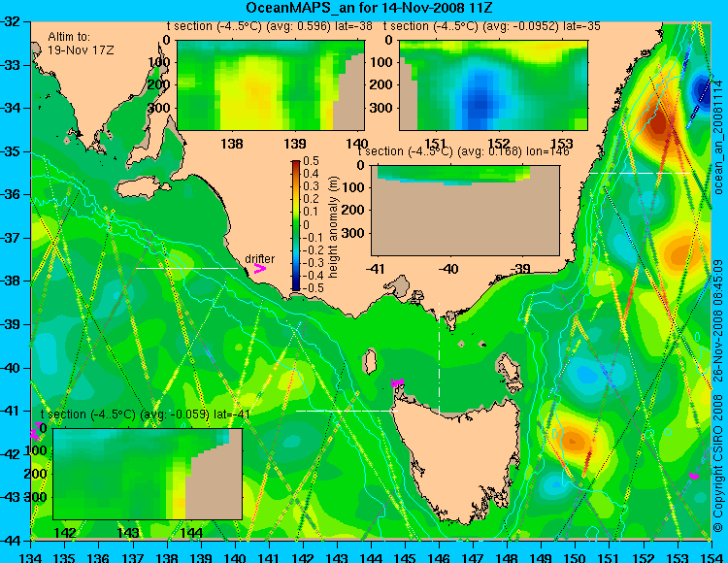Image resolution: width=728 pixels, height=563 pixels.
Task: Click the magenta drifter marker northwest of Tasmania
Action: 397,382
